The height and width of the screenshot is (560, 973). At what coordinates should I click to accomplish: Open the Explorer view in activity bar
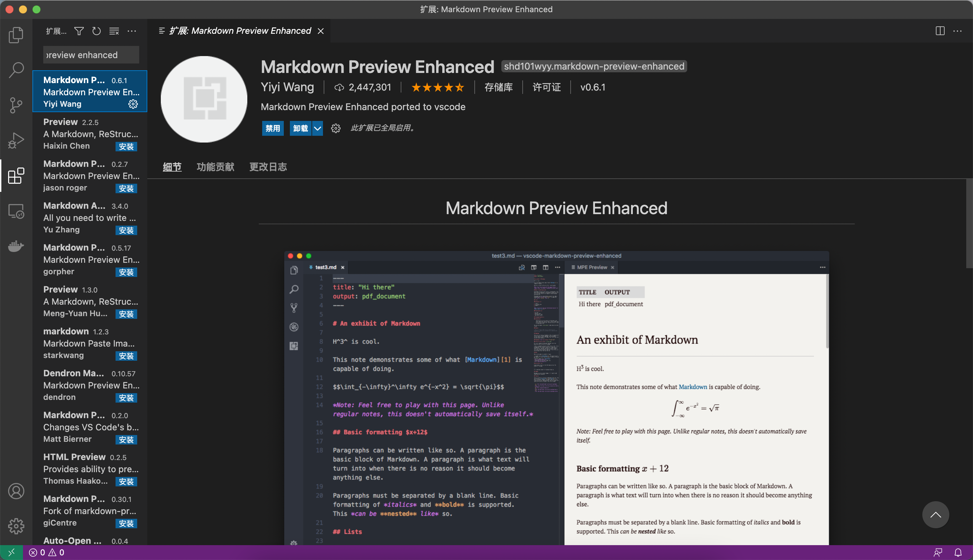(x=16, y=35)
